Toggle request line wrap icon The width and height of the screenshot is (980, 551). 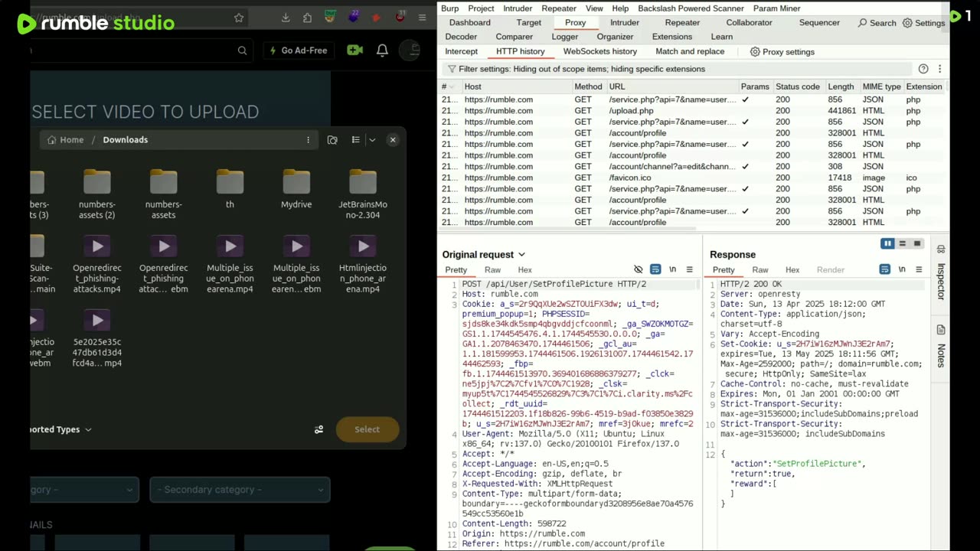pyautogui.click(x=655, y=269)
